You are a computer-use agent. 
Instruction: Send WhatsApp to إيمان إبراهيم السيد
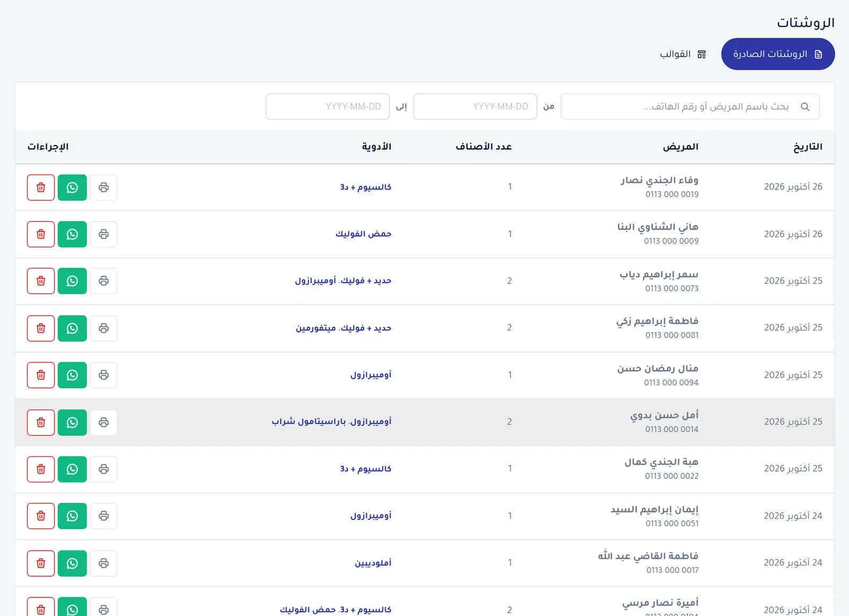tap(72, 516)
